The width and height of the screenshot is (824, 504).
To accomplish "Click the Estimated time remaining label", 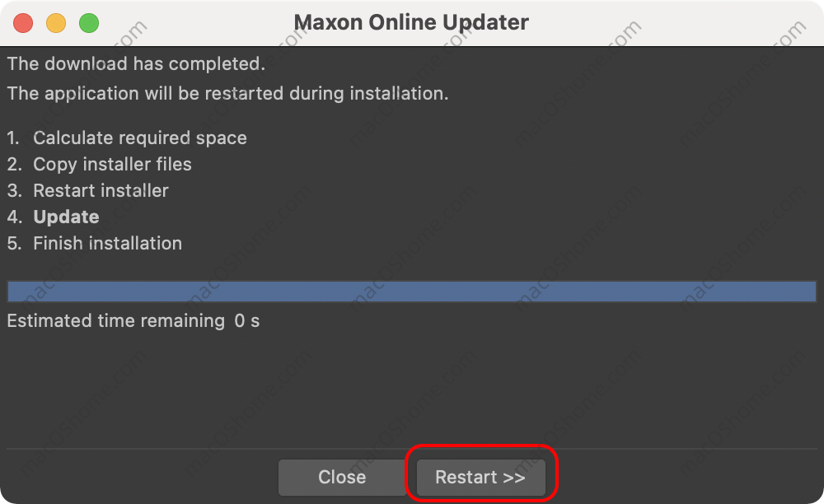I will tap(116, 321).
